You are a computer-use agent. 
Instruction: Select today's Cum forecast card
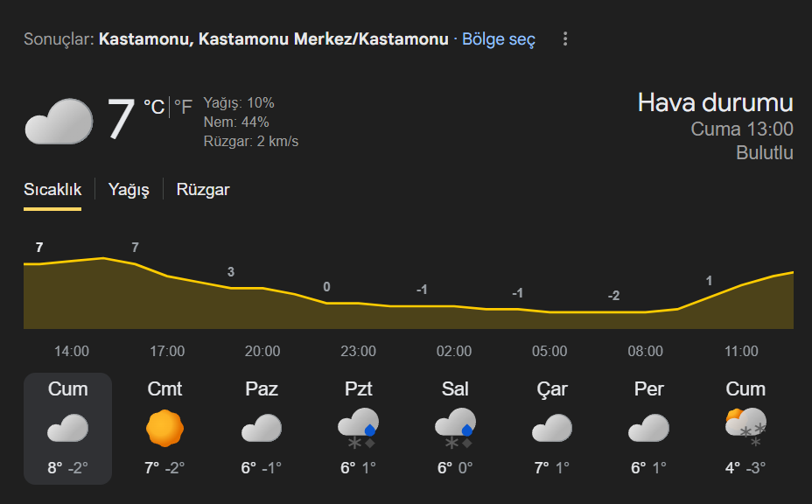pos(68,428)
